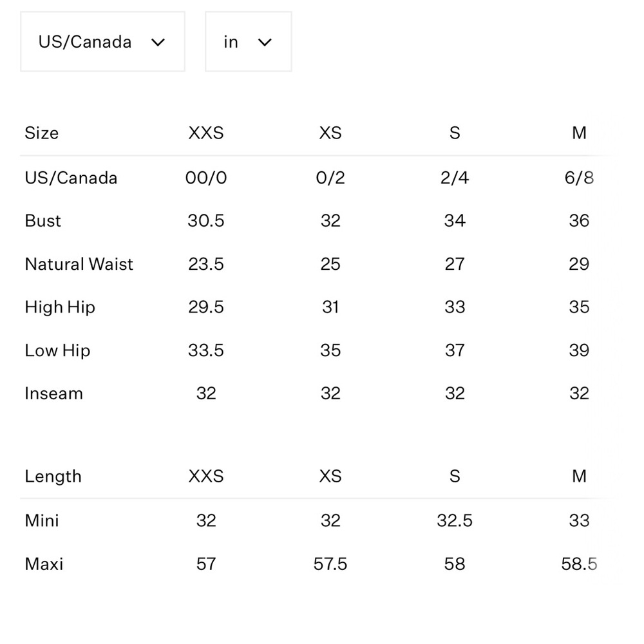This screenshot has width=644, height=644.
Task: Select the S column header in Size table
Action: 455,133
